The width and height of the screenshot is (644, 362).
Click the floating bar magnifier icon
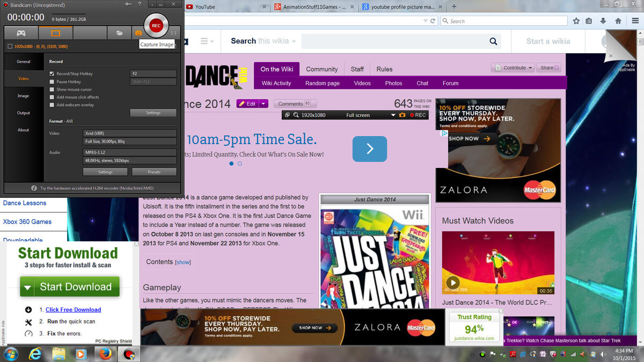[x=296, y=115]
